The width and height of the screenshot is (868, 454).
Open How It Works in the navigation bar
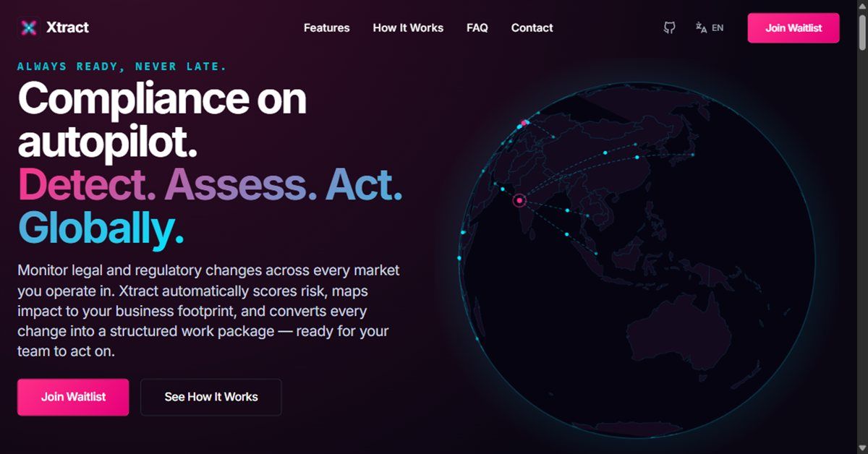pos(408,28)
